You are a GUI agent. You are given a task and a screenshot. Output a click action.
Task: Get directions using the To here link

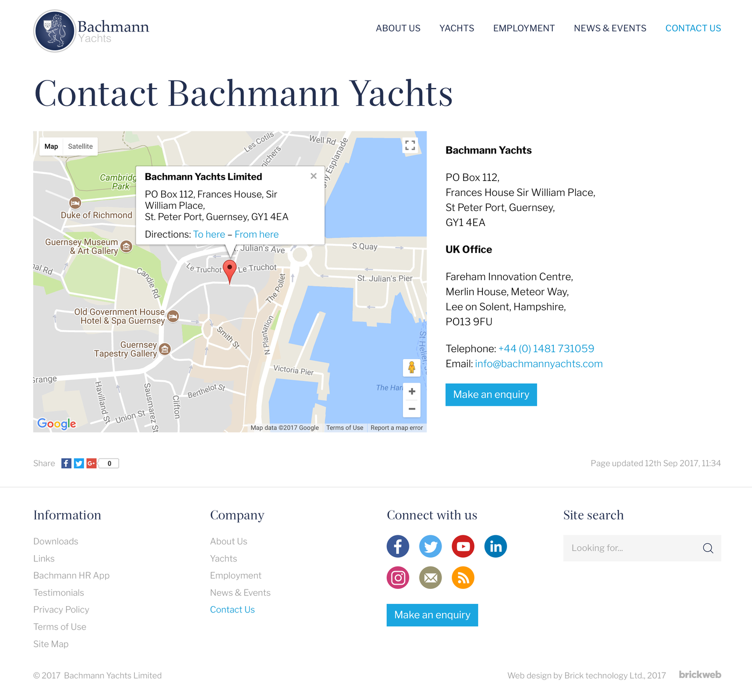pyautogui.click(x=209, y=235)
